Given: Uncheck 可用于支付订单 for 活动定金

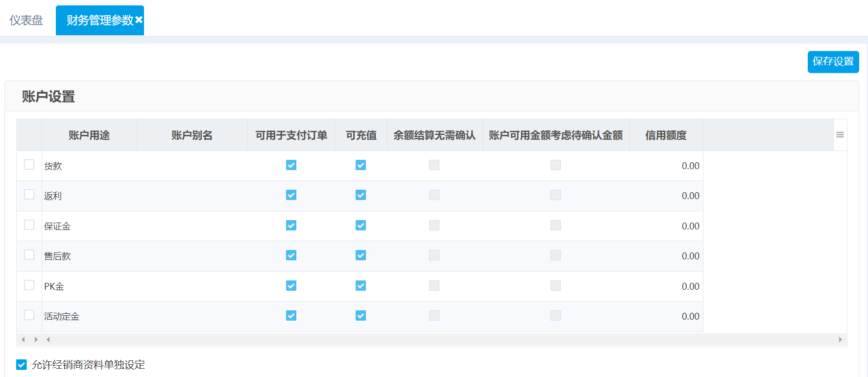Looking at the screenshot, I should tap(291, 316).
